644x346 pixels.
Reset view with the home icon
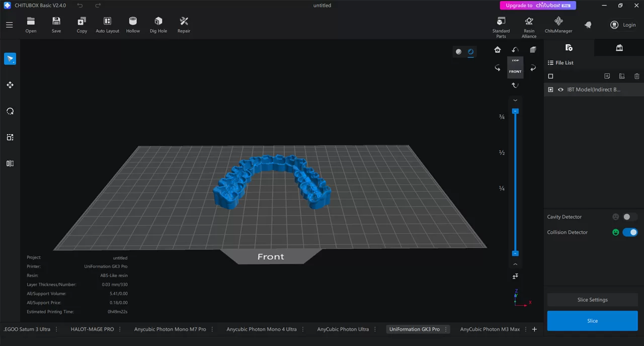tap(498, 49)
